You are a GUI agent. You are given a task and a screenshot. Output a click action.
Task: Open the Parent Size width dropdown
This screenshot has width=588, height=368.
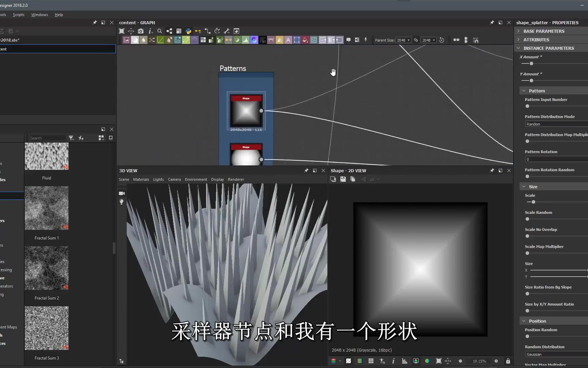[x=403, y=40]
